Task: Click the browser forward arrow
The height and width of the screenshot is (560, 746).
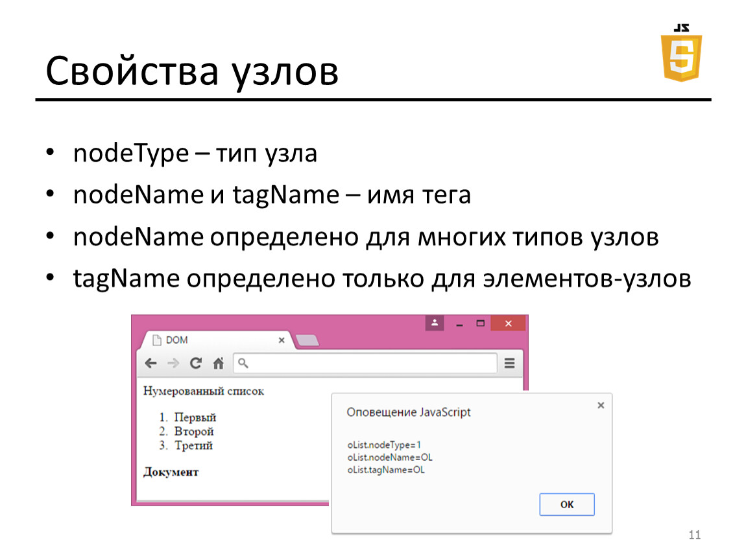Action: 173,364
